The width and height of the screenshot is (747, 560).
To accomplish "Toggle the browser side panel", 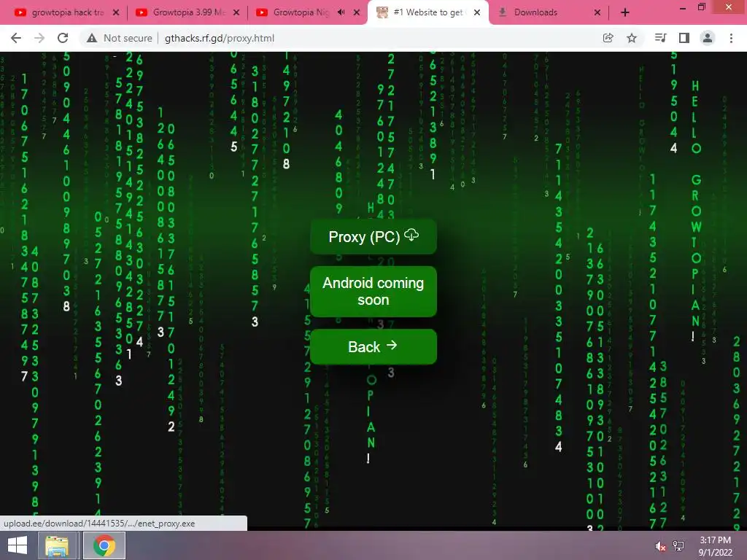I will pos(684,38).
